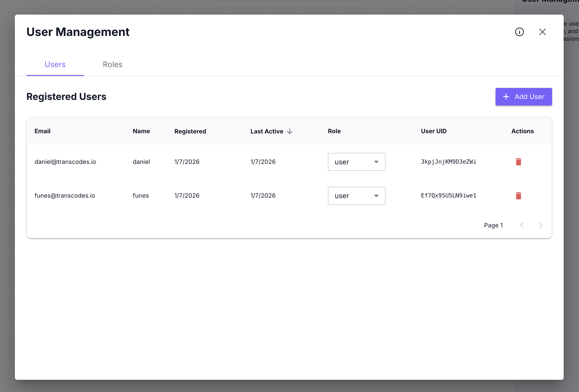Click the Registered column header
Viewport: 579px width, 392px height.
190,131
